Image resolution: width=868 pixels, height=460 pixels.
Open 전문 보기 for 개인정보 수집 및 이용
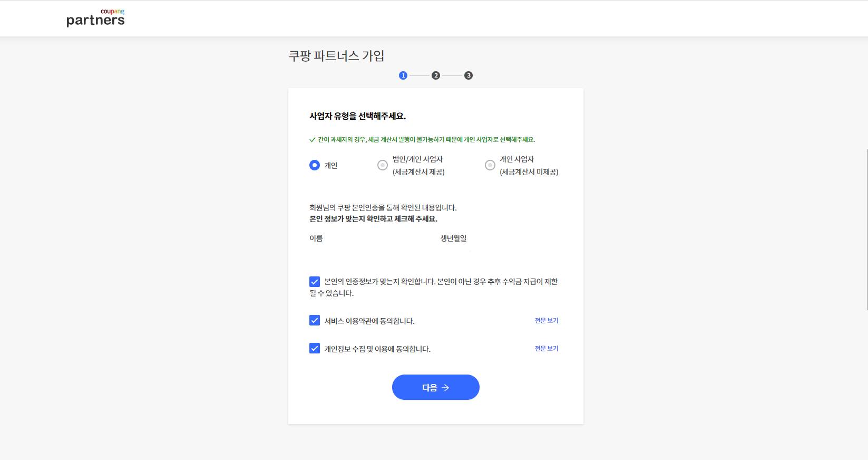pos(547,348)
